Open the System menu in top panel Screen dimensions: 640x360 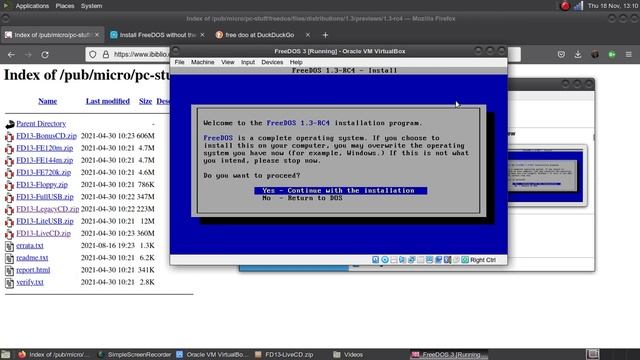click(91, 6)
